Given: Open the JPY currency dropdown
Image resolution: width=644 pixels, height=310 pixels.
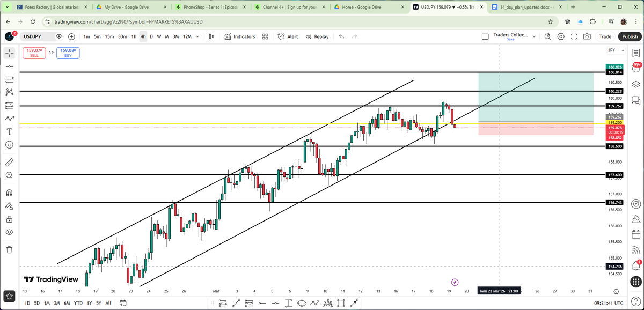Looking at the screenshot, I should coord(615,50).
